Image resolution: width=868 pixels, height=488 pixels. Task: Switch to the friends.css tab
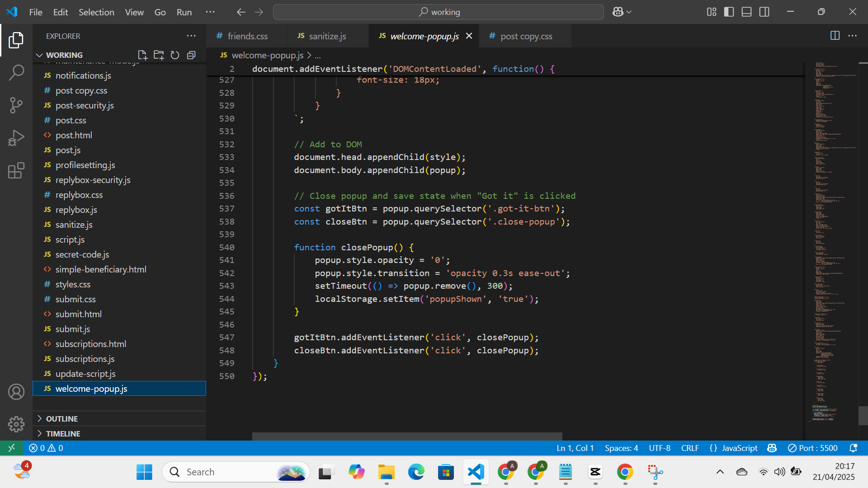coord(246,36)
